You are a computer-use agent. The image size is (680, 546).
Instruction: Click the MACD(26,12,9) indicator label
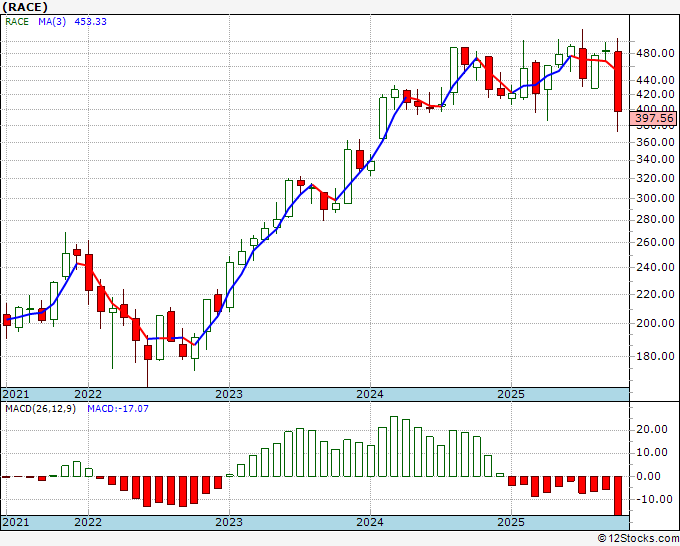(x=40, y=409)
